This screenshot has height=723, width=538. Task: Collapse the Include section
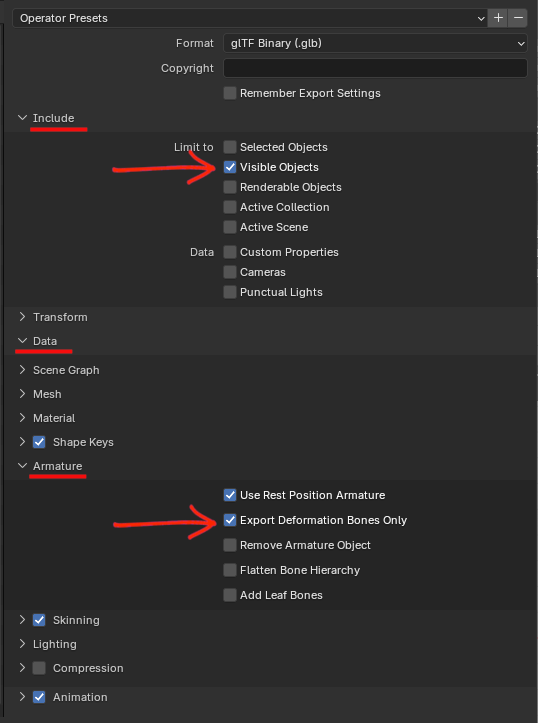coord(22,118)
